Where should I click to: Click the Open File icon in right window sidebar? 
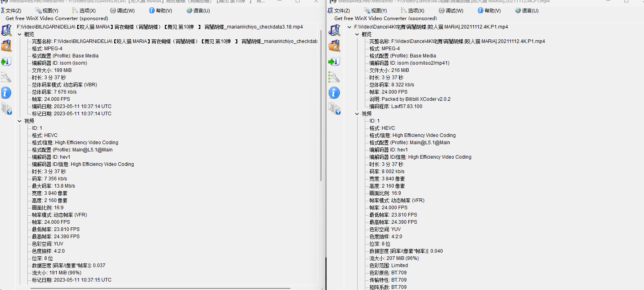[x=334, y=31]
